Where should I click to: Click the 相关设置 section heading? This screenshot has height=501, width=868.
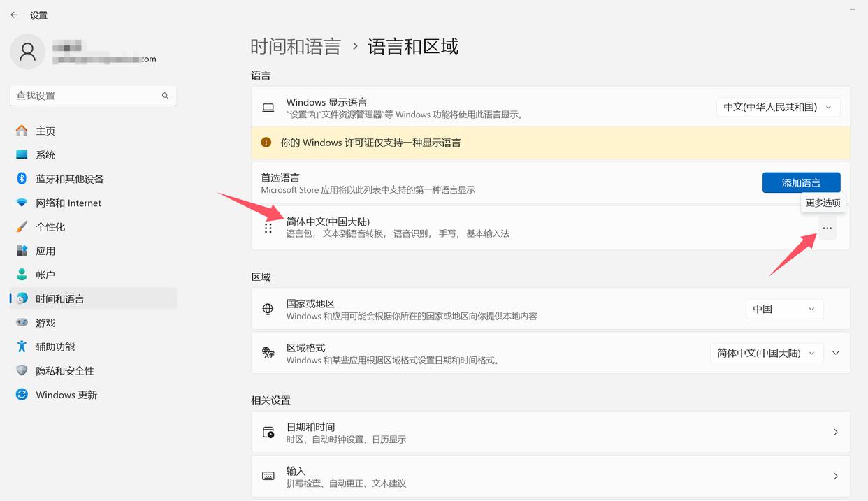tap(270, 400)
